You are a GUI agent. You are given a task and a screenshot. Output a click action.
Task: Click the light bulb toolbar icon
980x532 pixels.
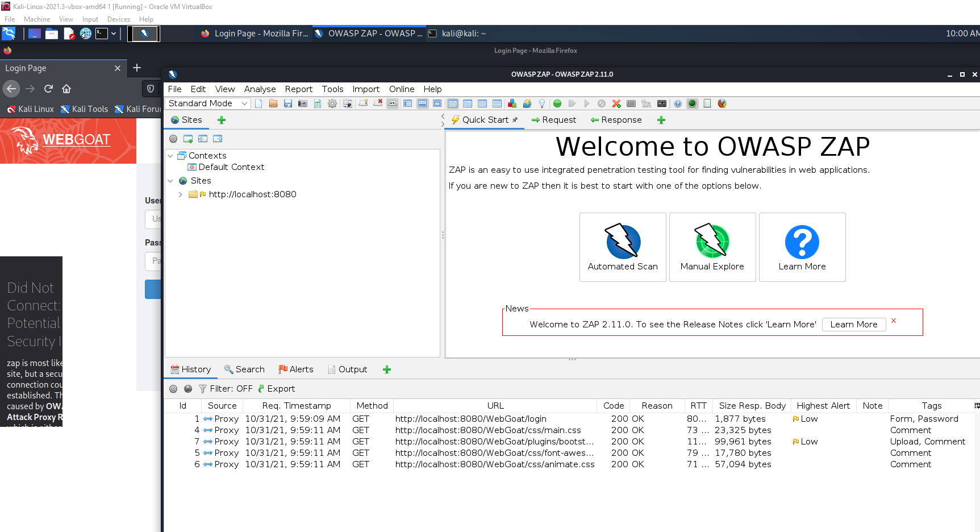coord(542,103)
